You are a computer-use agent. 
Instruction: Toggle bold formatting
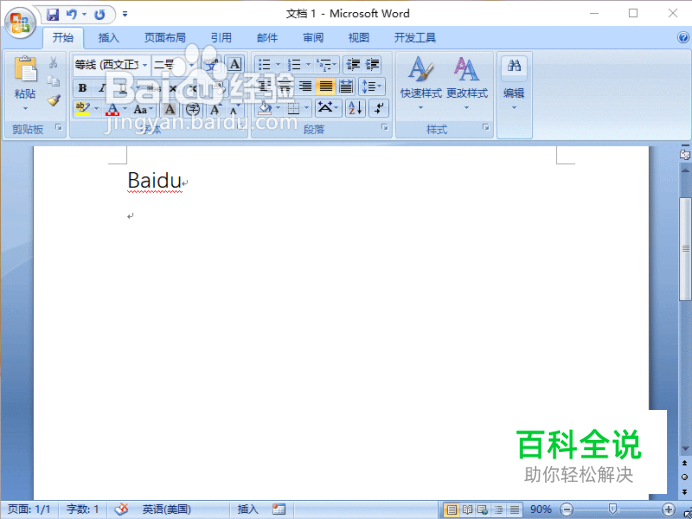coord(82,87)
